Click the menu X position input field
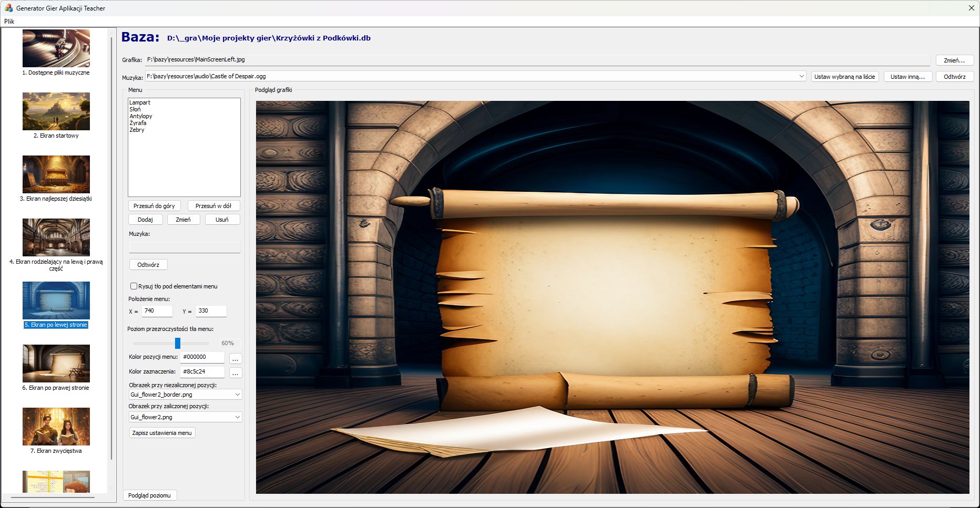Image resolution: width=980 pixels, height=508 pixels. click(157, 311)
